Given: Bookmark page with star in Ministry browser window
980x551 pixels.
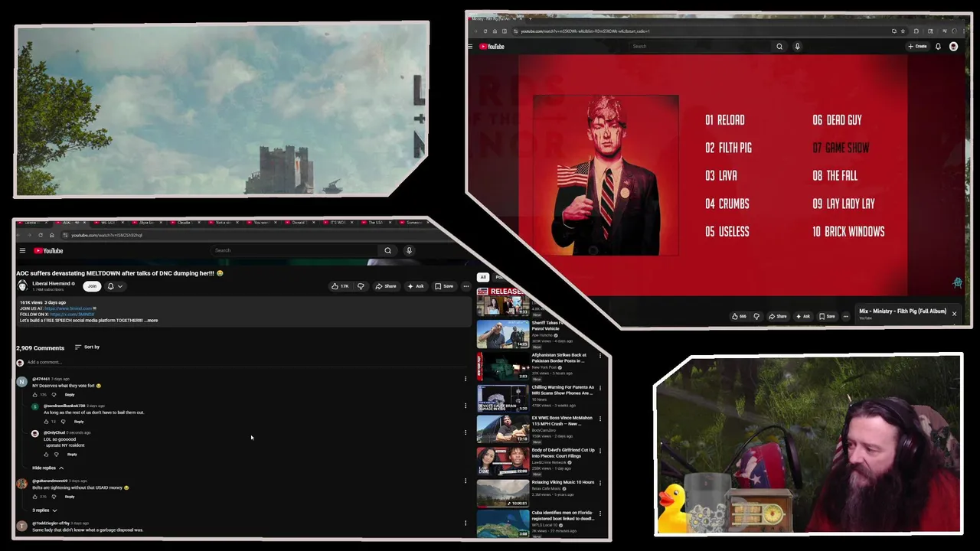Looking at the screenshot, I should click(x=903, y=31).
